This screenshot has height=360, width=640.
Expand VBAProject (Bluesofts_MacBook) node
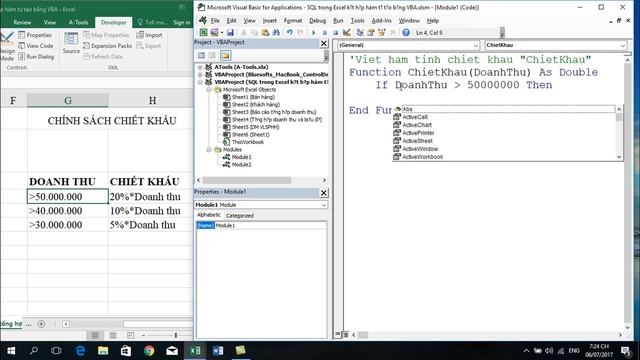pyautogui.click(x=200, y=75)
